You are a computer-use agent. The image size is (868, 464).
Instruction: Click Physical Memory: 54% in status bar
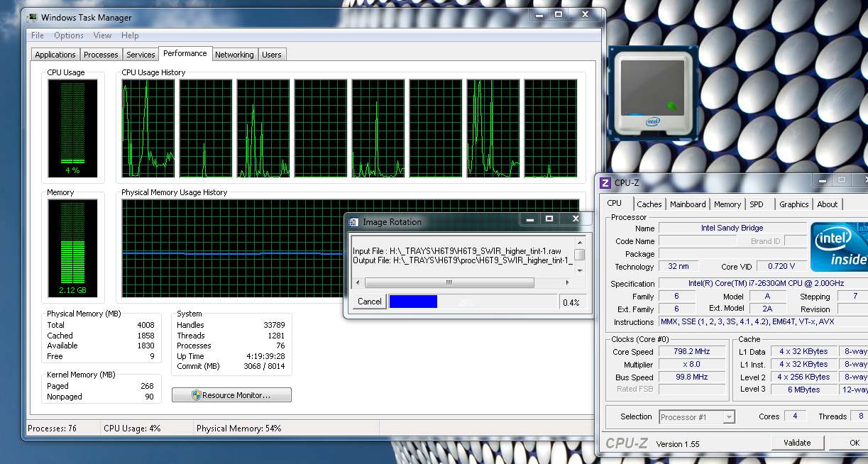point(238,429)
